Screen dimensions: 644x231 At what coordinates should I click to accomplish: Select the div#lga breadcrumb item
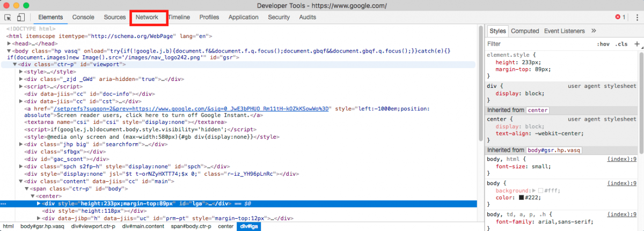[x=248, y=226]
